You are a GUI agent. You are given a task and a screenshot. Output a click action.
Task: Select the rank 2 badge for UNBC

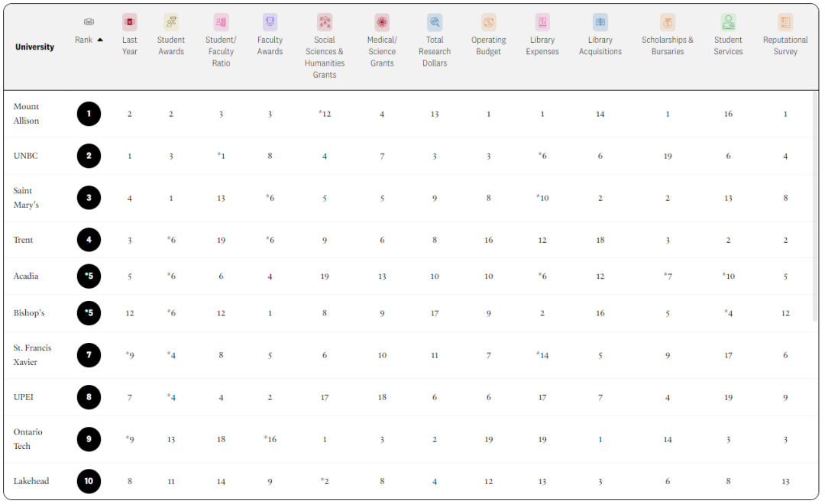pos(89,156)
